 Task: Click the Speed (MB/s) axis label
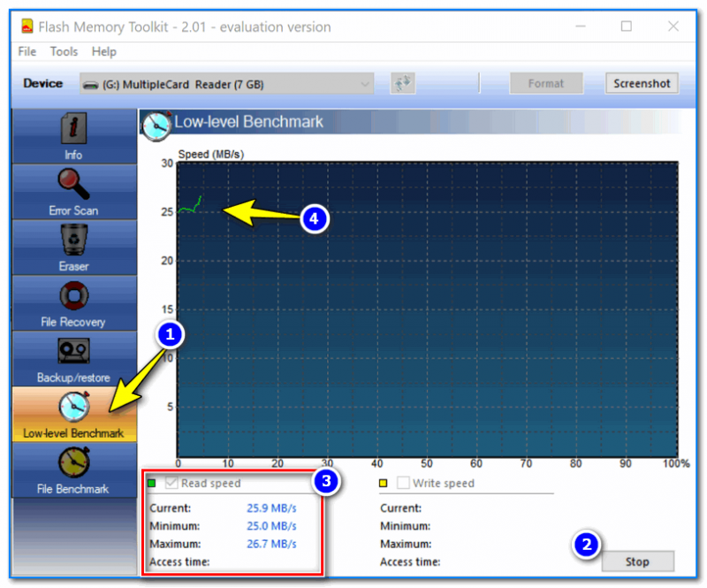[x=211, y=155]
